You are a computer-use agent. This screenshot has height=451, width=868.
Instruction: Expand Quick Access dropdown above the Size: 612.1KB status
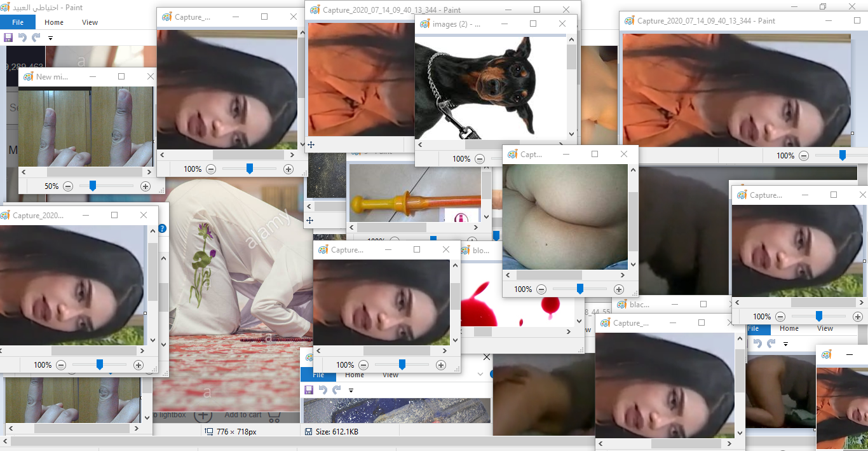coord(351,390)
